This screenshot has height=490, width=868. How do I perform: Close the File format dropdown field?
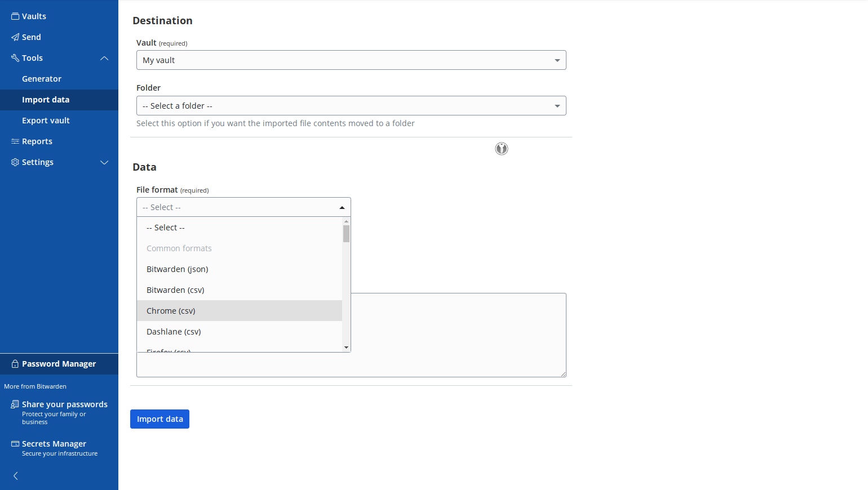243,207
